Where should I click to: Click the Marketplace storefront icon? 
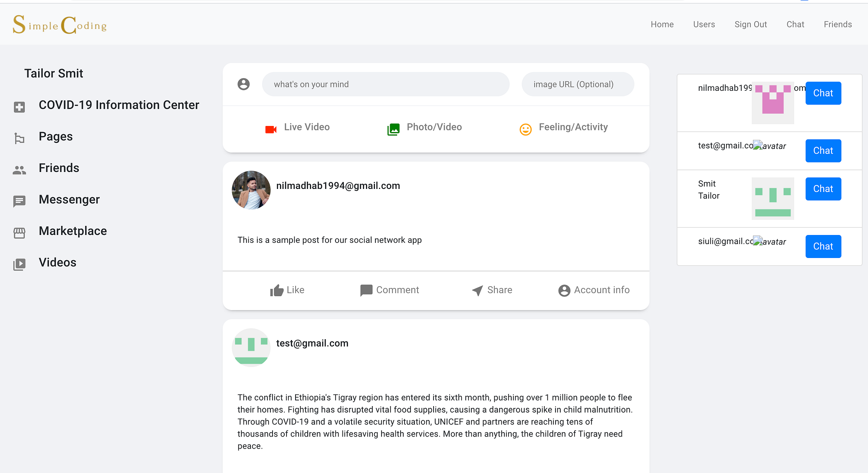19,233
